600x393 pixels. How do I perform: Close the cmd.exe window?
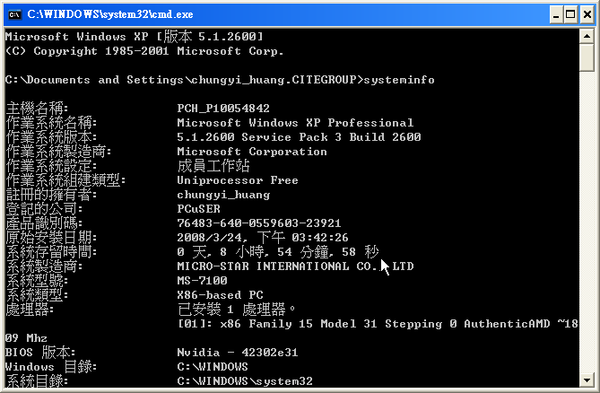pos(587,15)
